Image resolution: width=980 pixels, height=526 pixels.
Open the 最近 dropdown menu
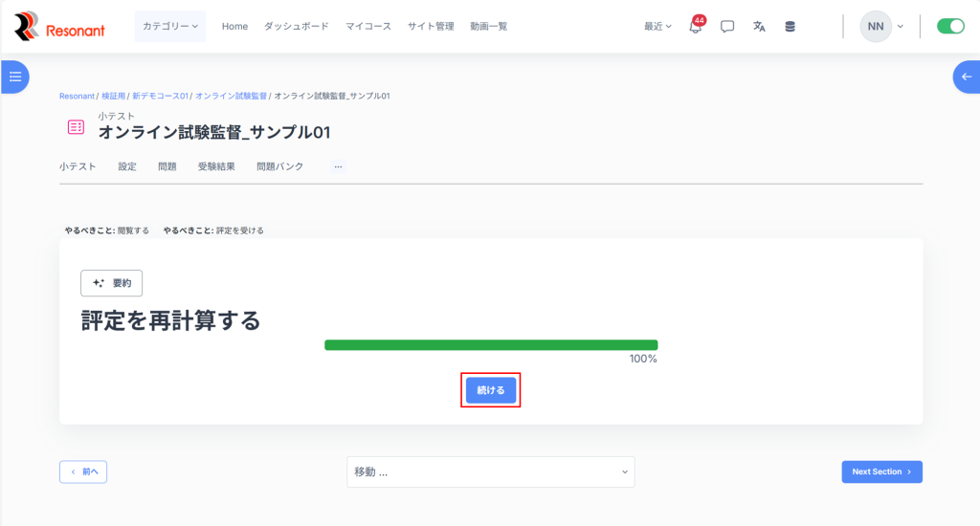(657, 27)
